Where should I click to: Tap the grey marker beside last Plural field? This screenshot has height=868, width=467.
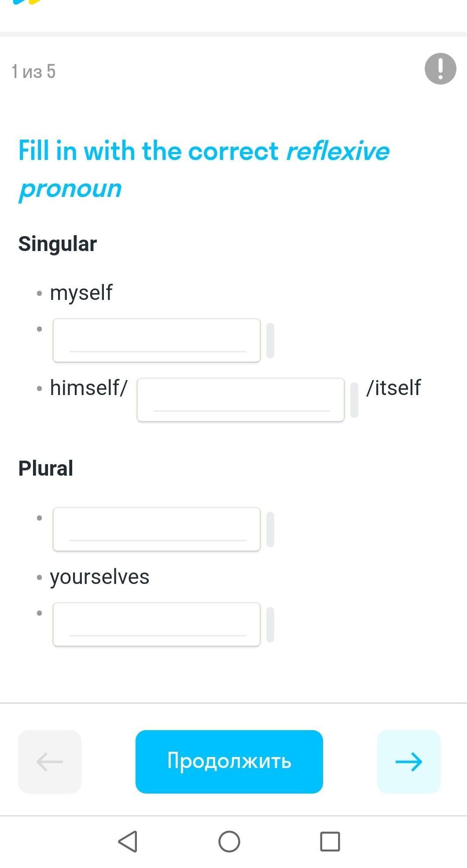(x=270, y=624)
